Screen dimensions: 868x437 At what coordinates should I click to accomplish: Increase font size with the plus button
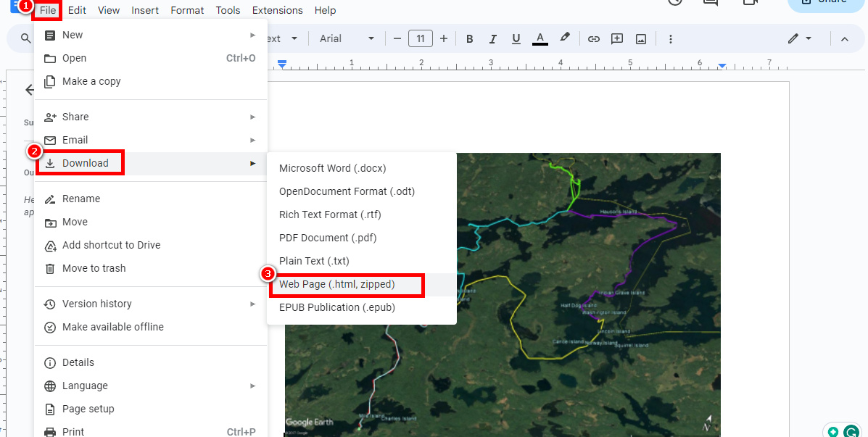[443, 38]
